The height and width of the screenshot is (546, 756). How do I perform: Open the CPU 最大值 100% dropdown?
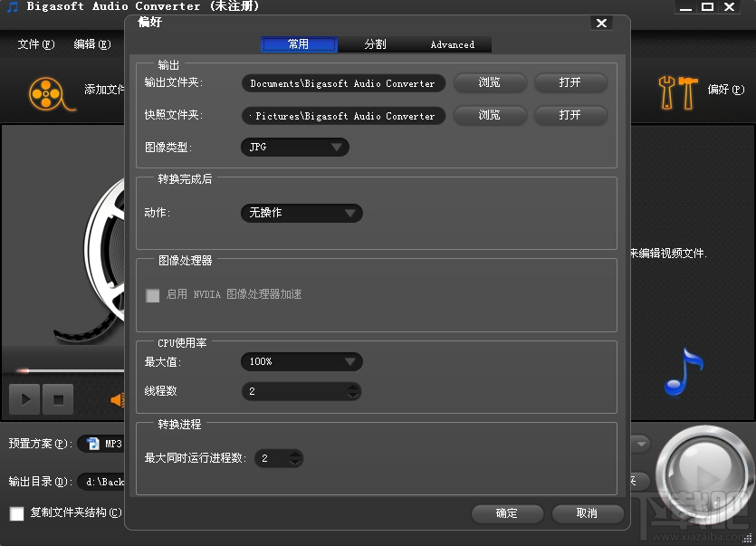(301, 361)
